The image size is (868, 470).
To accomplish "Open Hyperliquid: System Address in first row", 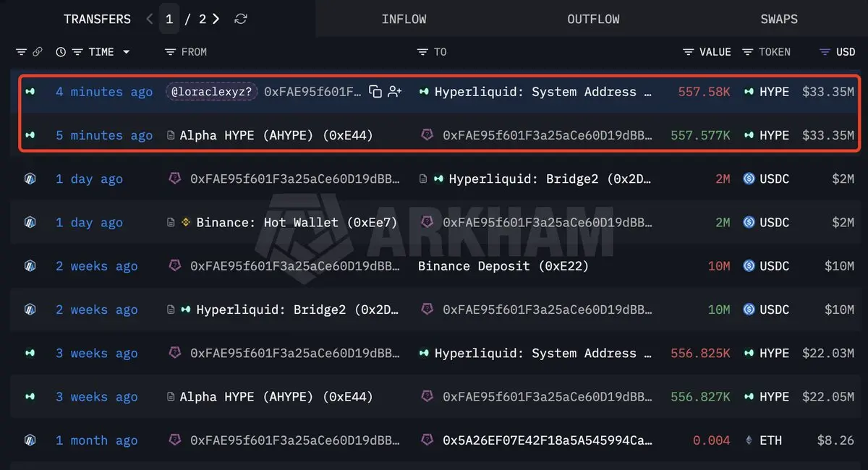I will 542,92.
